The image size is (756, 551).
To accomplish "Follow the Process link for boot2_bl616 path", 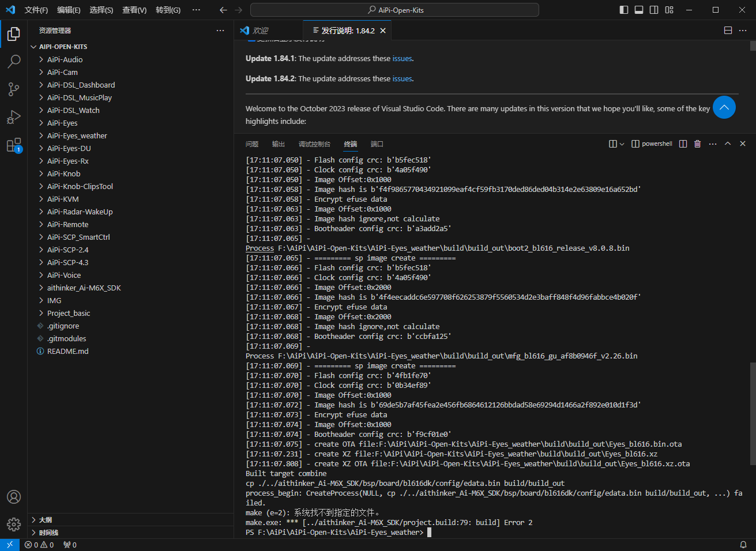I will click(x=260, y=248).
